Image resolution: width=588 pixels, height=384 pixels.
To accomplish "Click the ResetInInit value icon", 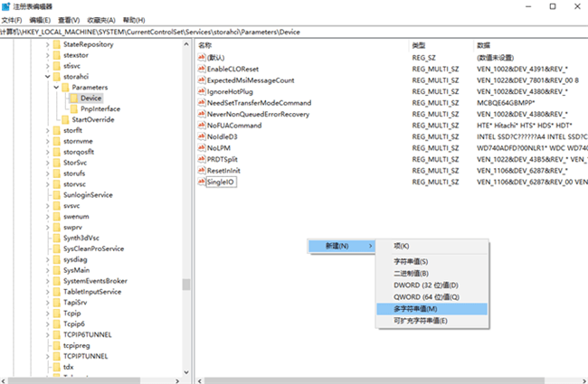I will tap(202, 170).
